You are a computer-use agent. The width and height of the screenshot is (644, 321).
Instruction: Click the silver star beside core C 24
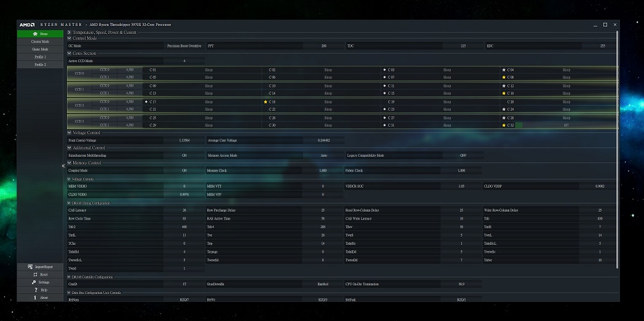pyautogui.click(x=504, y=109)
